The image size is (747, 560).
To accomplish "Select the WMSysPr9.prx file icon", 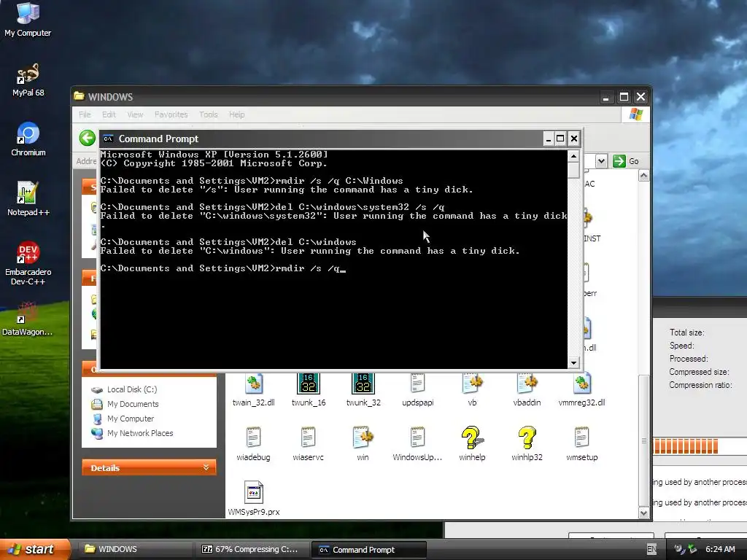I will pyautogui.click(x=253, y=499).
